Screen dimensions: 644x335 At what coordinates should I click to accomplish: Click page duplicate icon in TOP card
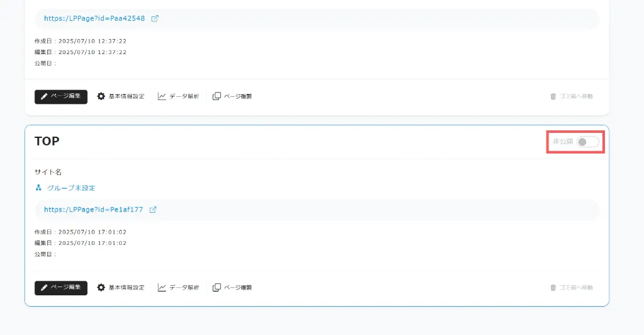point(216,287)
